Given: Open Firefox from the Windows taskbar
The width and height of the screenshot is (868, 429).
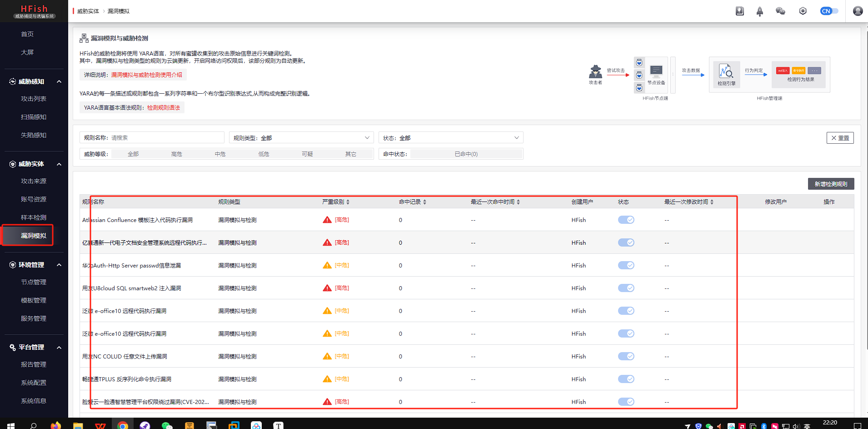Looking at the screenshot, I should point(55,426).
